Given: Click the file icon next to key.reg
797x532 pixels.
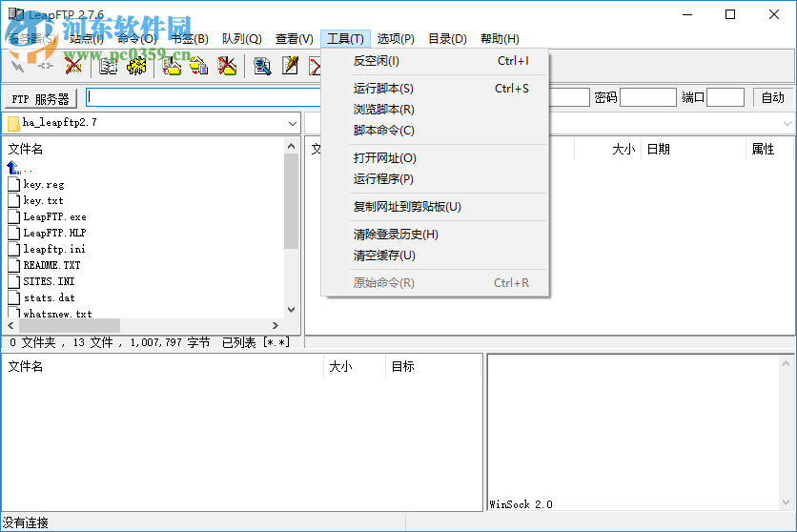Looking at the screenshot, I should point(14,184).
